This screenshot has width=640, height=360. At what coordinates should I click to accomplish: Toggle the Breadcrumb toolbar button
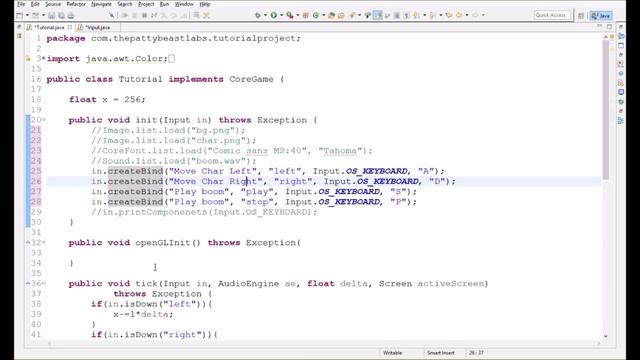click(368, 15)
